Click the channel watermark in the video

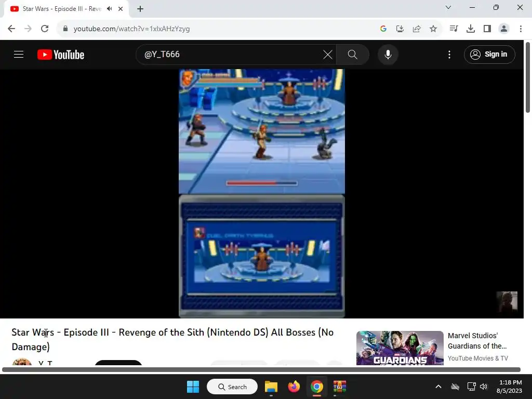pyautogui.click(x=507, y=302)
